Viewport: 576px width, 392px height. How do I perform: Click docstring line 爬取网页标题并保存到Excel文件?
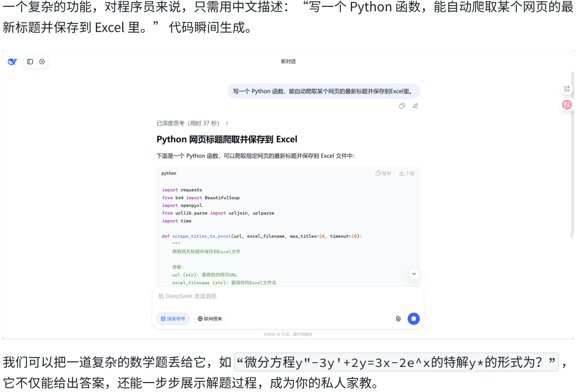pos(206,252)
